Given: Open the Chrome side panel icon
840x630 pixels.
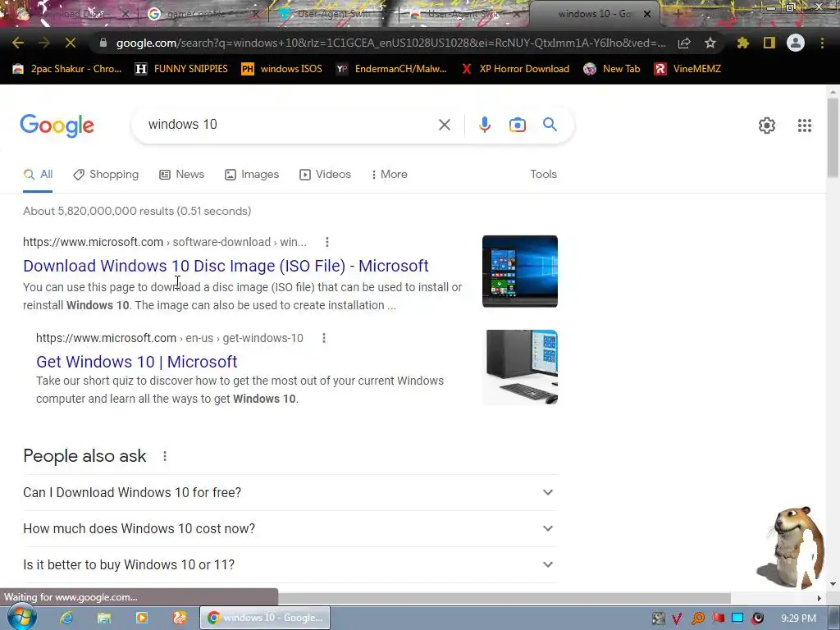Looking at the screenshot, I should pyautogui.click(x=769, y=43).
